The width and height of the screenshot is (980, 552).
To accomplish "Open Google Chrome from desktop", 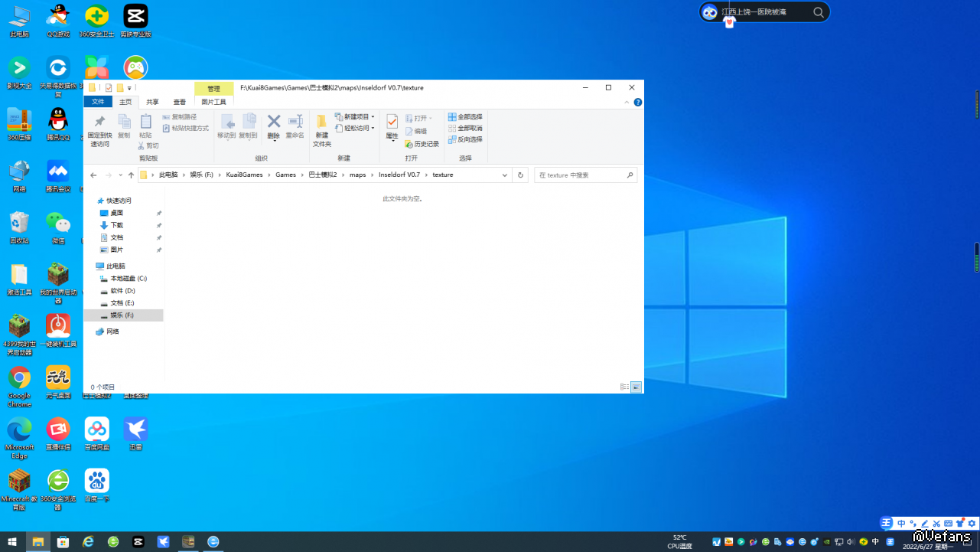I will click(x=19, y=378).
